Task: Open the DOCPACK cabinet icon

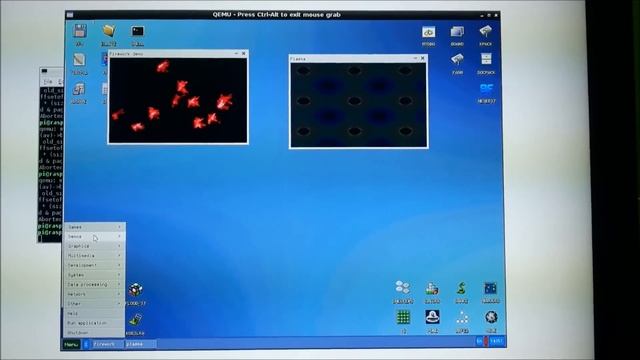Action: (x=486, y=60)
